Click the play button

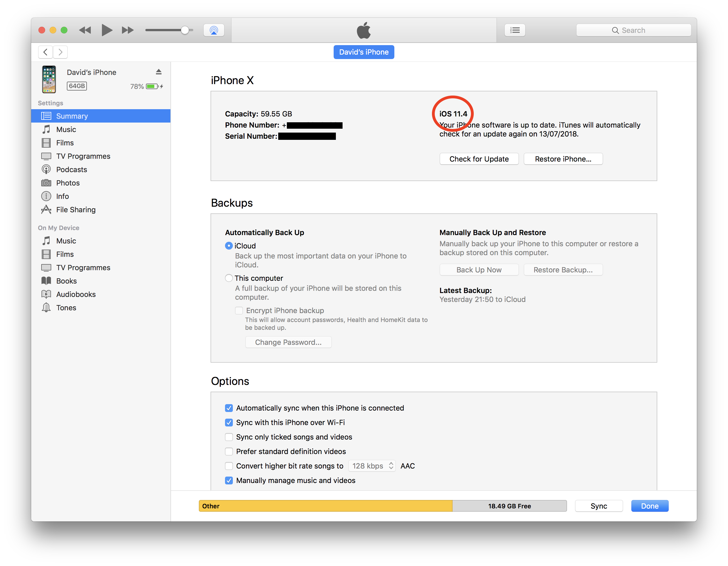point(107,30)
